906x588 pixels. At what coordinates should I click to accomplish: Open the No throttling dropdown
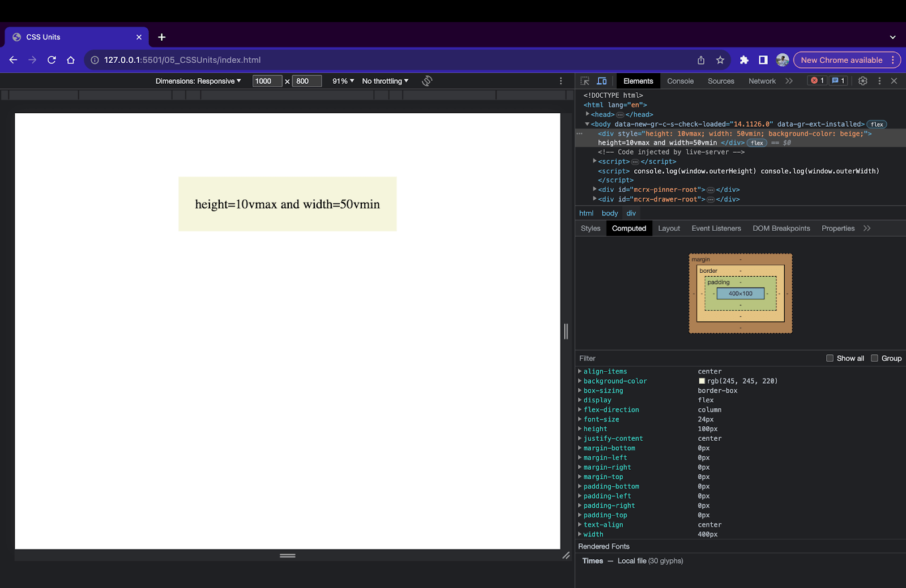point(385,81)
